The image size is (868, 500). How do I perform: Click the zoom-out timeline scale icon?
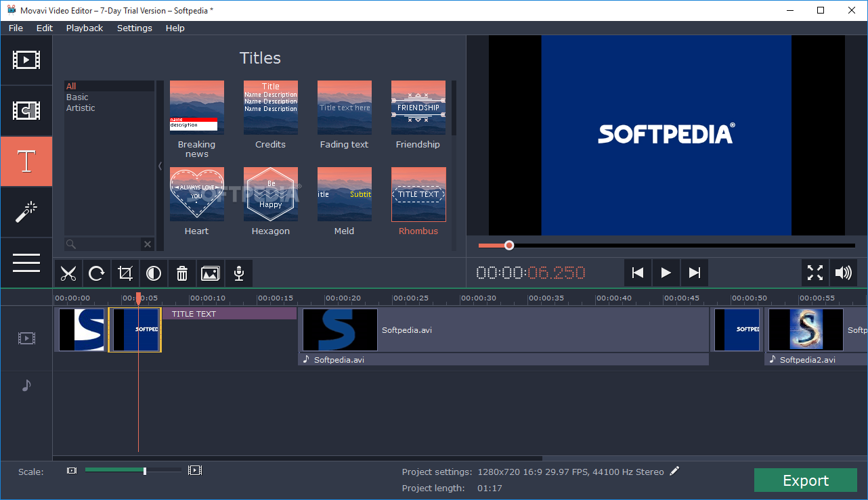coord(72,470)
